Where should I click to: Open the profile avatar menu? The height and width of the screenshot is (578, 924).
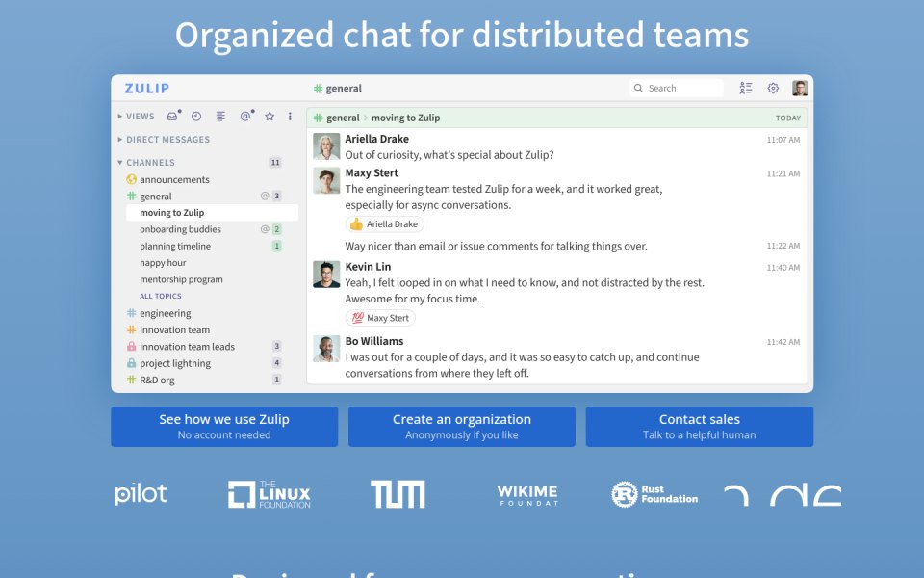[800, 88]
